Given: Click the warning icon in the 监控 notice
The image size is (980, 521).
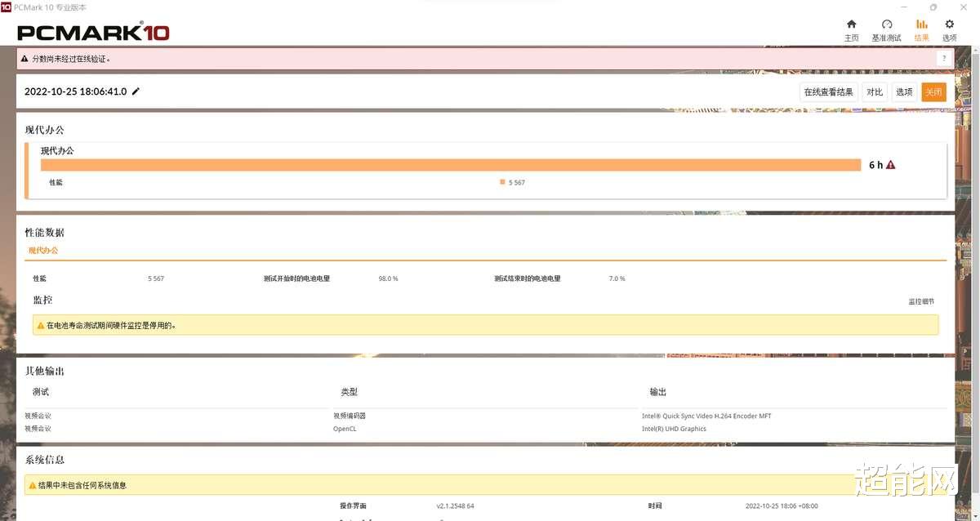Looking at the screenshot, I should coord(39,325).
